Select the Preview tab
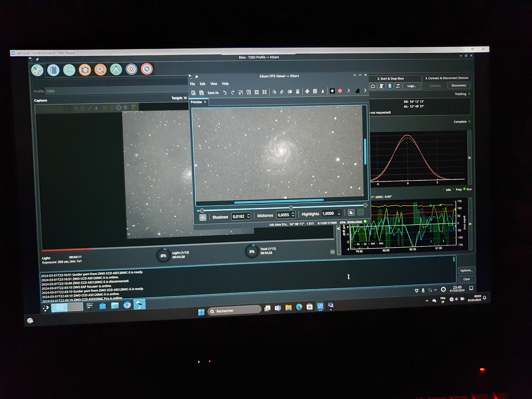This screenshot has width=532, height=399. coord(196,102)
